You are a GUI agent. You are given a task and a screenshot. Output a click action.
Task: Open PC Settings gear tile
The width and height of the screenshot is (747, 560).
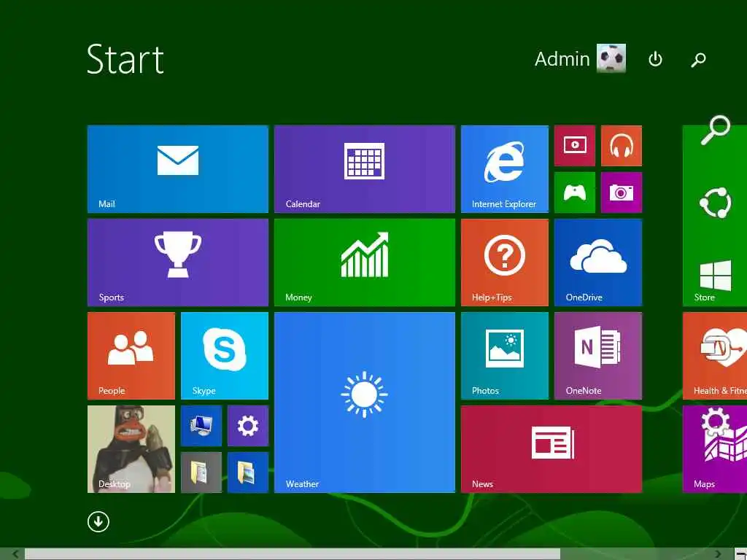[x=248, y=426]
